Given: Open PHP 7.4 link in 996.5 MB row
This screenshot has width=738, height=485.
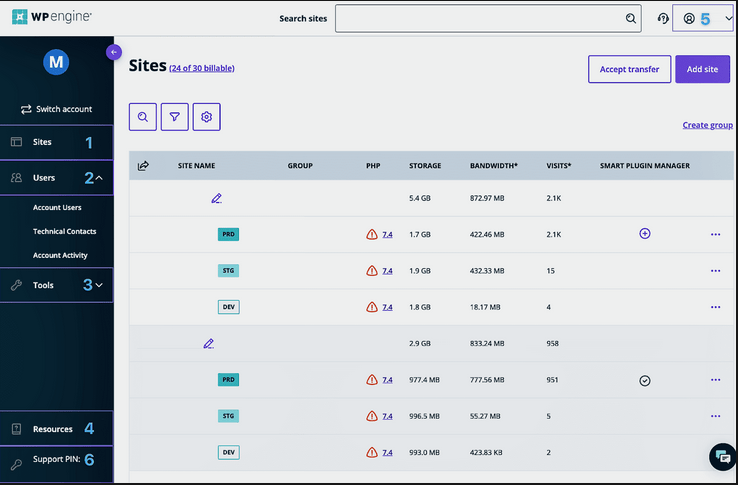Looking at the screenshot, I should click(x=387, y=416).
